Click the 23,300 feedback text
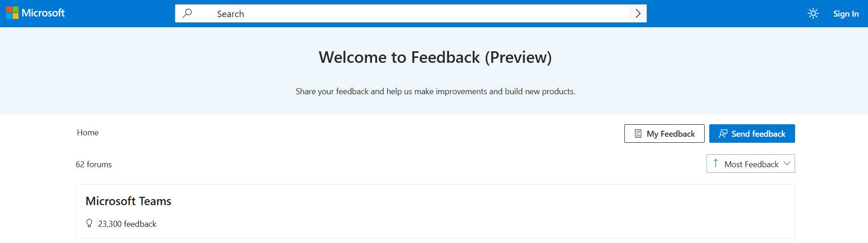Image resolution: width=868 pixels, height=243 pixels. [127, 224]
